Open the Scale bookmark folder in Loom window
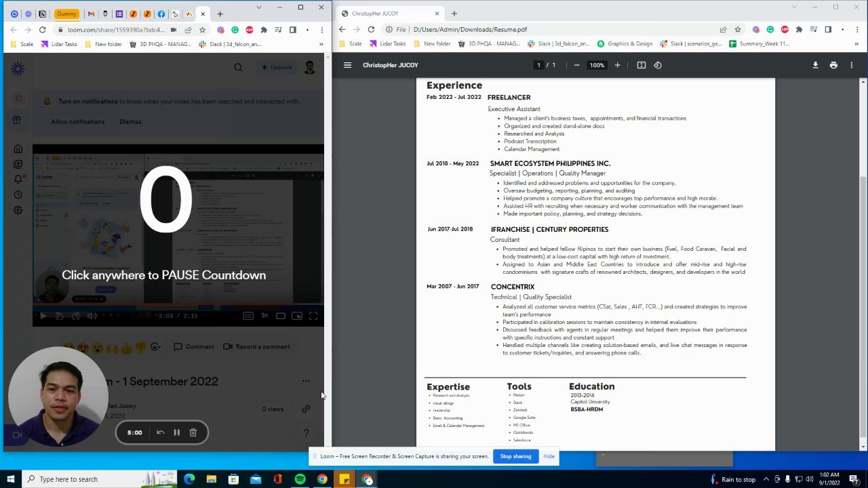The image size is (868, 488). (21, 44)
